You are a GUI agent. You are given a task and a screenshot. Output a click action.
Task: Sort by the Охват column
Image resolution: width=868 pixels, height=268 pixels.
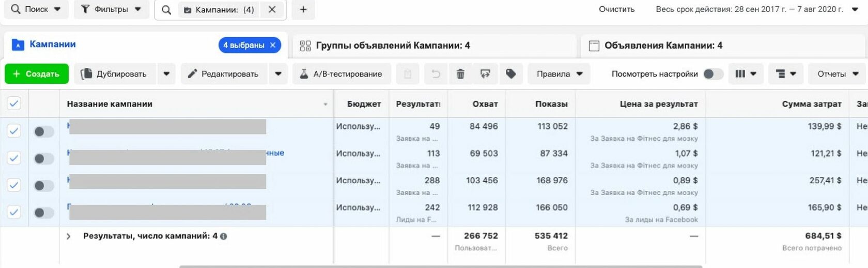click(485, 104)
